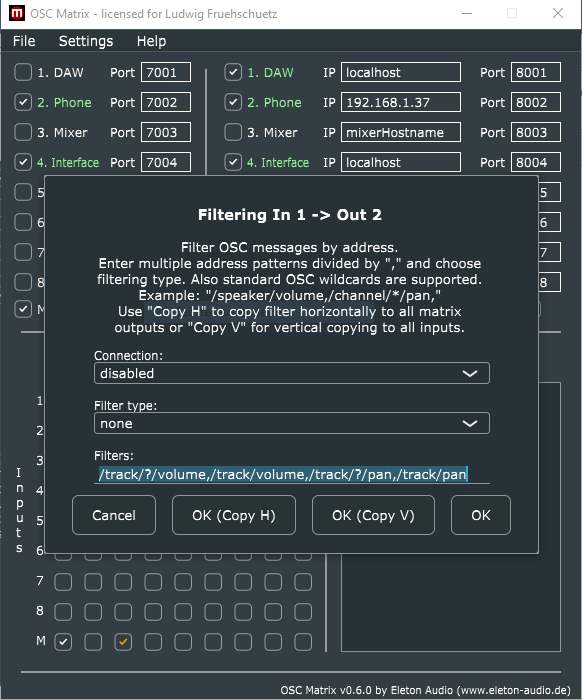
Task: Click the OSC Matrix app logo icon
Action: 16,13
